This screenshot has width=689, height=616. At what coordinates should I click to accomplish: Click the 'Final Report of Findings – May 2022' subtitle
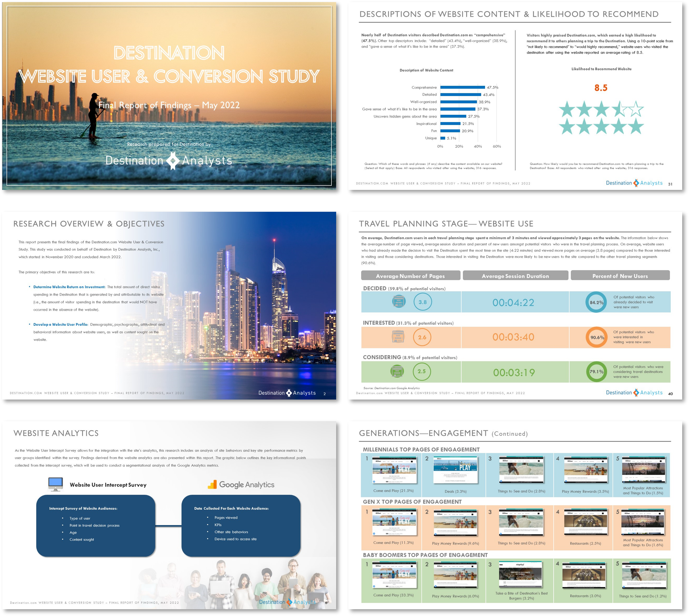tap(169, 105)
